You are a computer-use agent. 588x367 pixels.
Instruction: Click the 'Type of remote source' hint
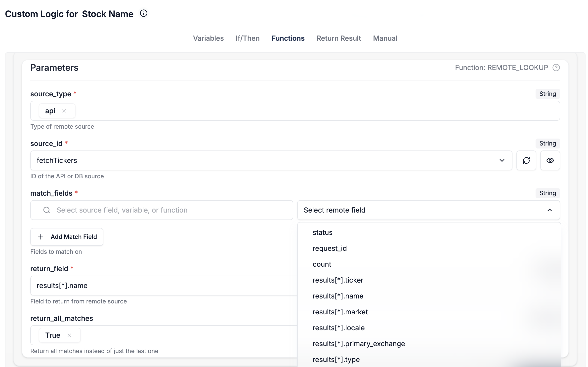tap(62, 127)
